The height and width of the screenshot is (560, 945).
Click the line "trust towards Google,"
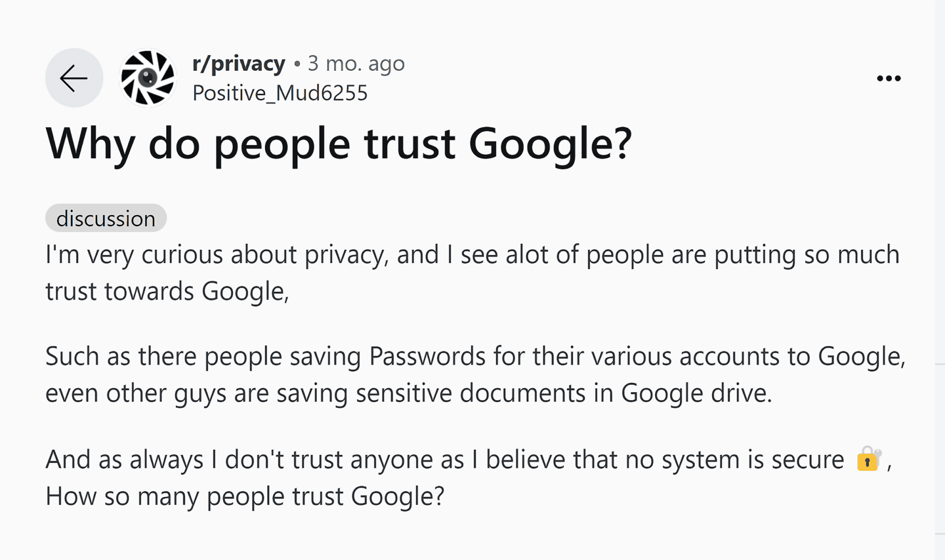click(x=167, y=291)
